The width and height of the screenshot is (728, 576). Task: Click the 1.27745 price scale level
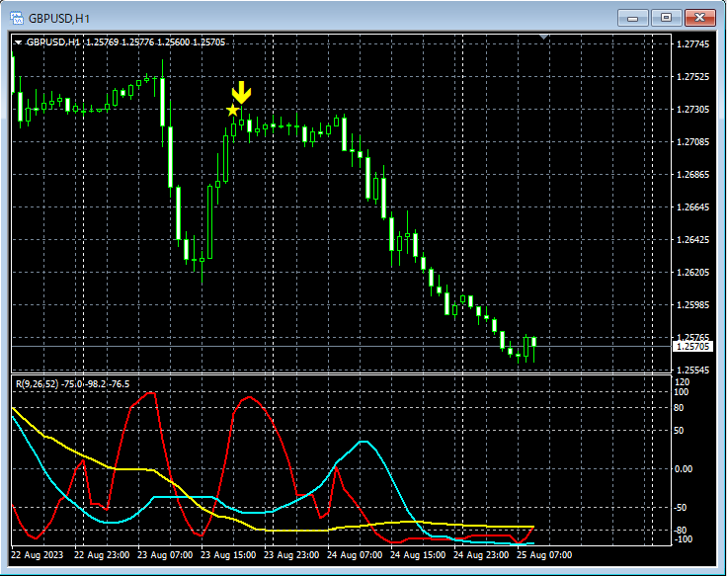pyautogui.click(x=690, y=44)
